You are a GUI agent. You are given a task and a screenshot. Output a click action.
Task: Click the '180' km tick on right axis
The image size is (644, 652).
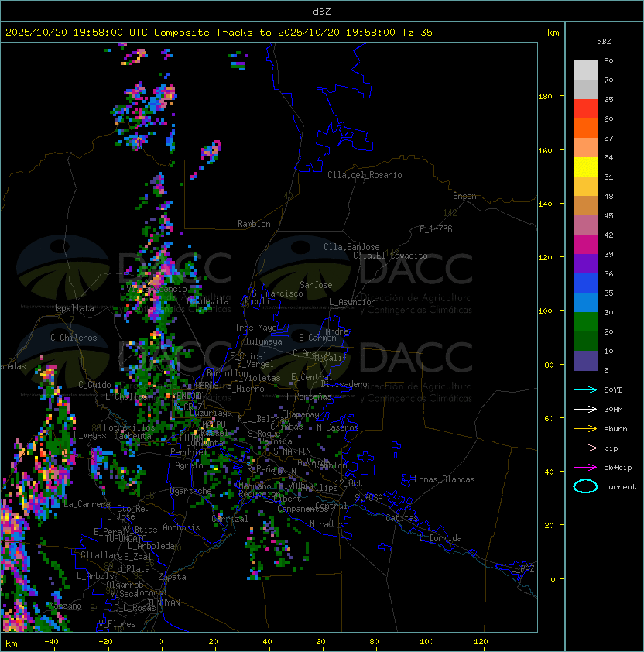[x=545, y=97]
